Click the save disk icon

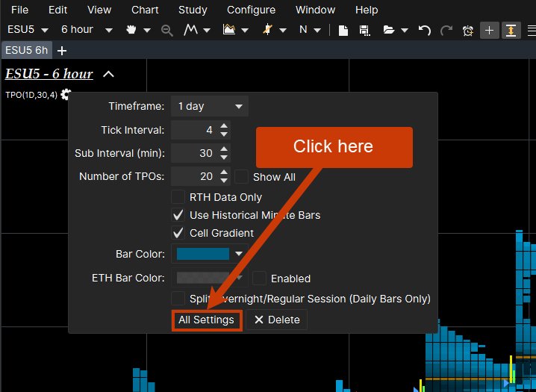[x=365, y=31]
